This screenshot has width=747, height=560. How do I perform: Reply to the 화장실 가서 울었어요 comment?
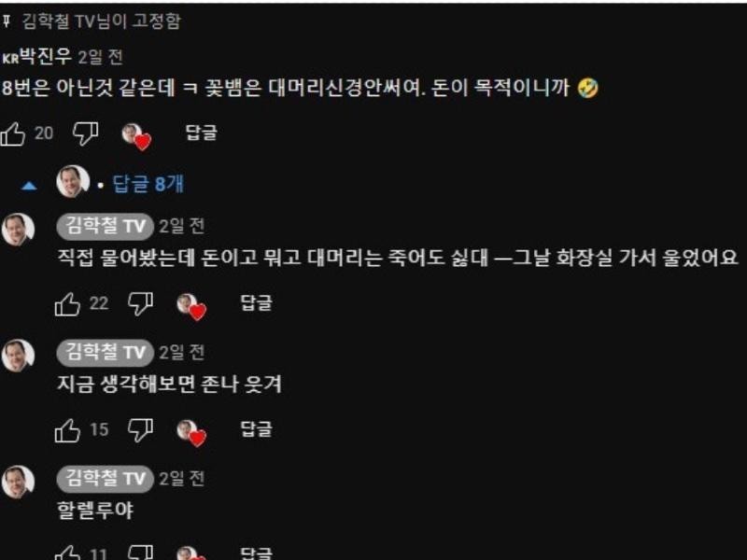point(256,302)
